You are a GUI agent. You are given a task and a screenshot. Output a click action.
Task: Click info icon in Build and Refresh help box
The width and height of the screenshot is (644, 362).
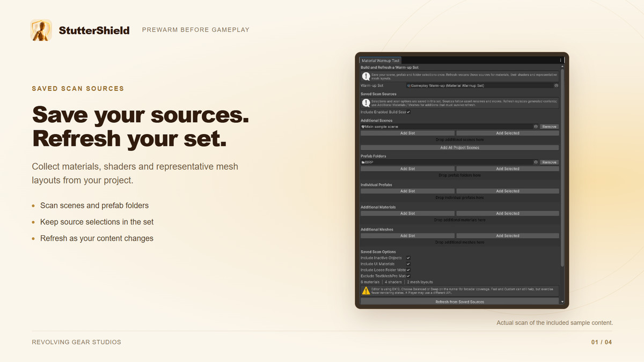pyautogui.click(x=366, y=77)
